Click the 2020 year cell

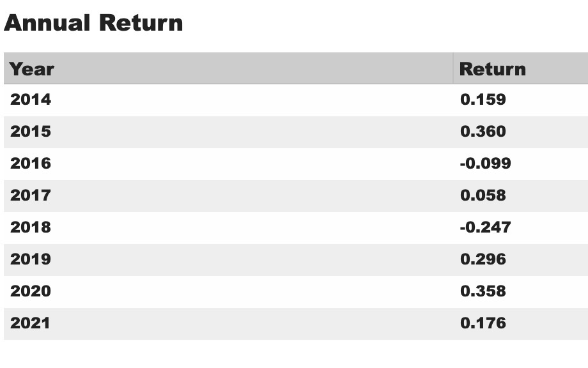[x=31, y=291]
